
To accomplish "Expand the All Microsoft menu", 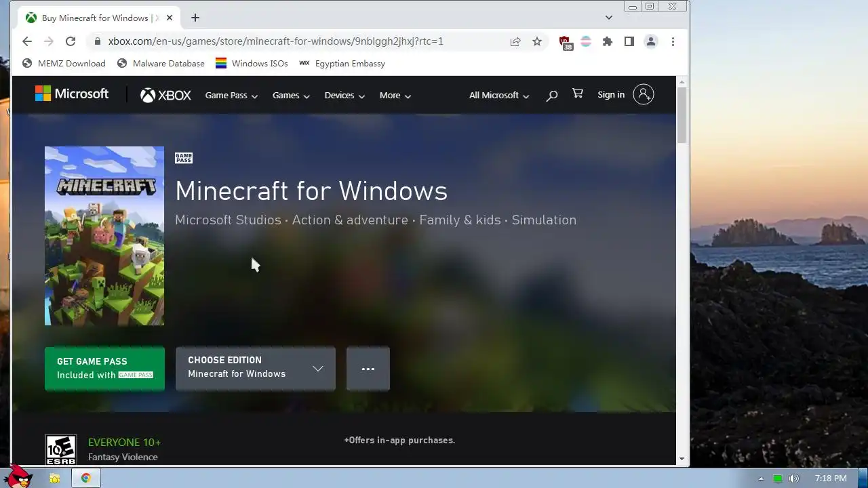I will click(499, 96).
